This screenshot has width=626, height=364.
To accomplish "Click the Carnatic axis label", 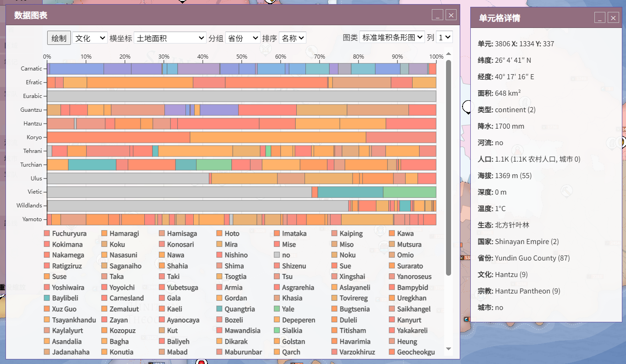I will tap(31, 69).
